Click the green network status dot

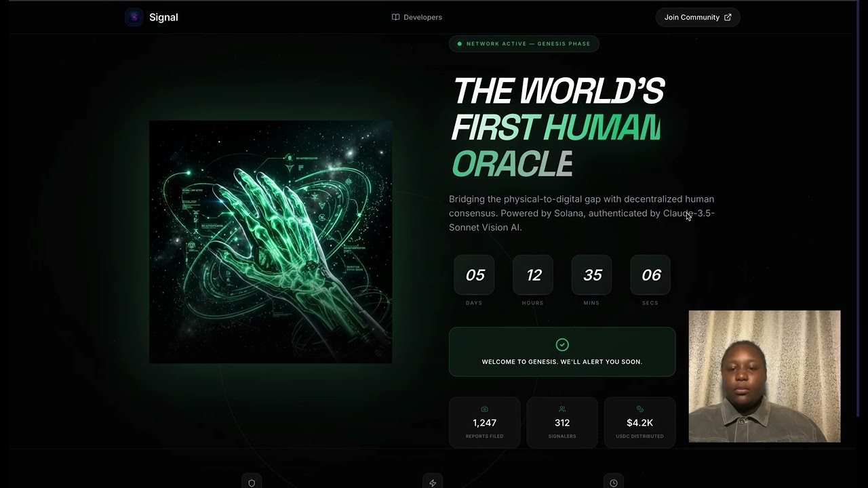[460, 44]
